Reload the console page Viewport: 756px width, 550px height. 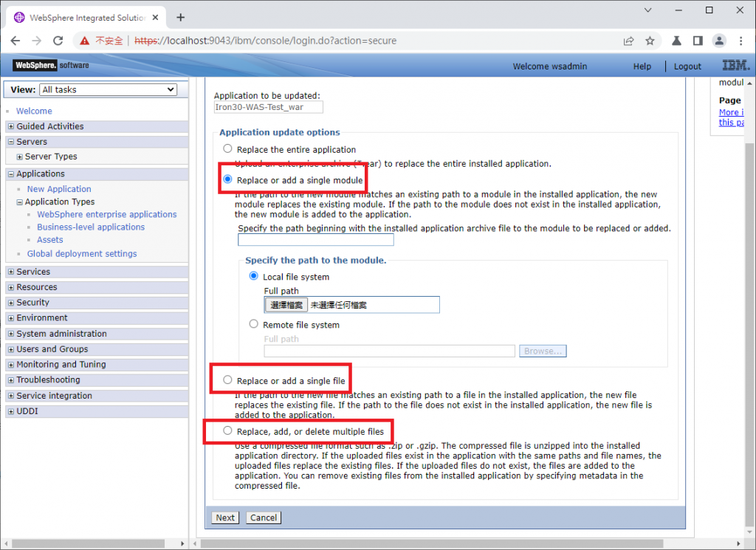pyautogui.click(x=58, y=41)
